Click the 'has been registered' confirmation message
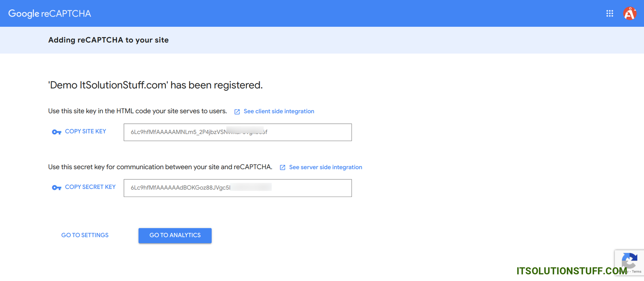The image size is (644, 281). click(155, 85)
